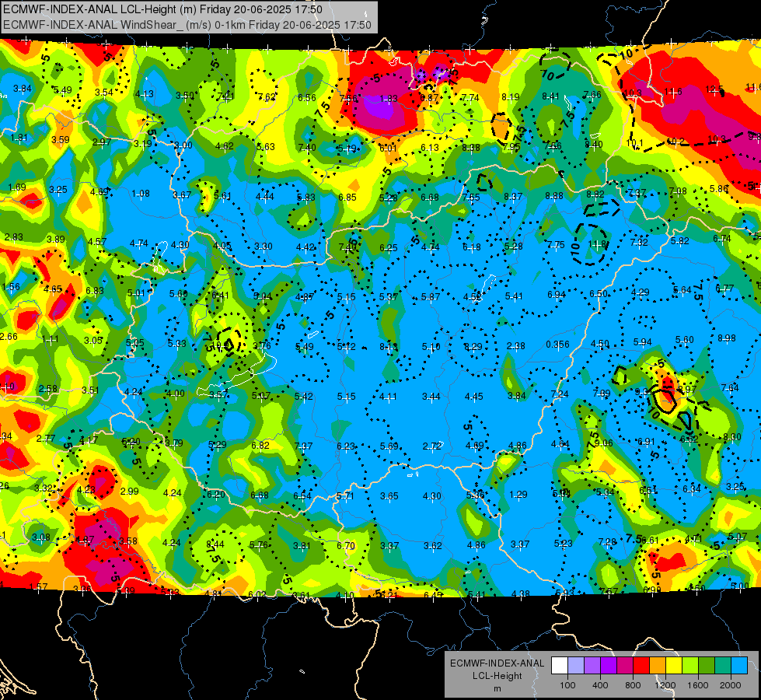Viewport: 761px width, 700px height.
Task: Click the wind shear value 6.70
Action: click(346, 545)
